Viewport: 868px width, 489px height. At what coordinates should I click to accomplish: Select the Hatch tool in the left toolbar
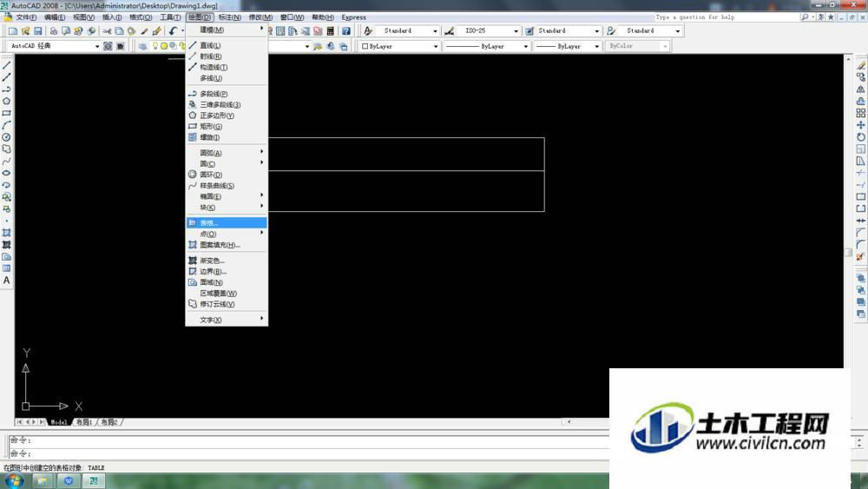coord(7,233)
